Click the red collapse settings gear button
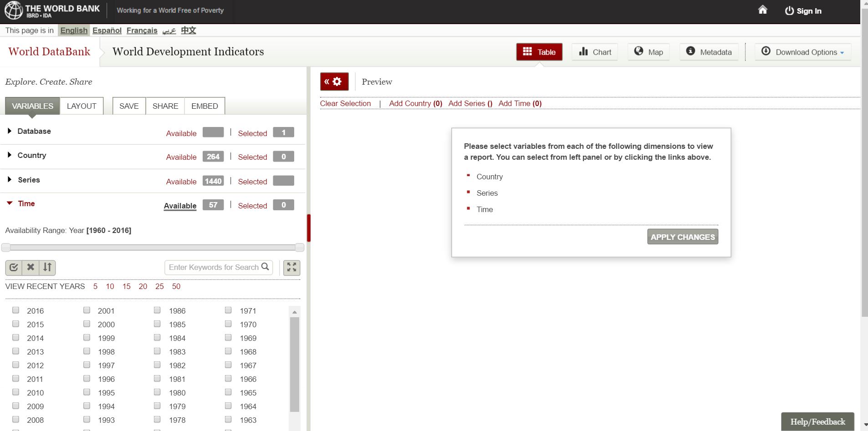This screenshot has width=868, height=431. [x=334, y=81]
